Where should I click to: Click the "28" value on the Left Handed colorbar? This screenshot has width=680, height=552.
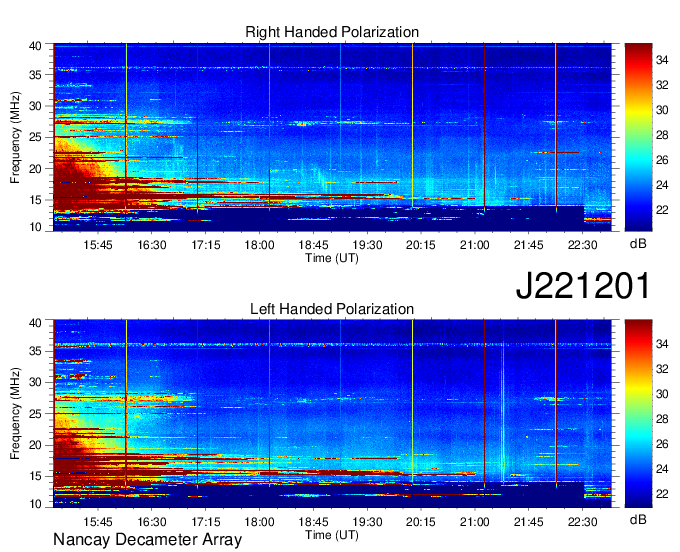(662, 419)
